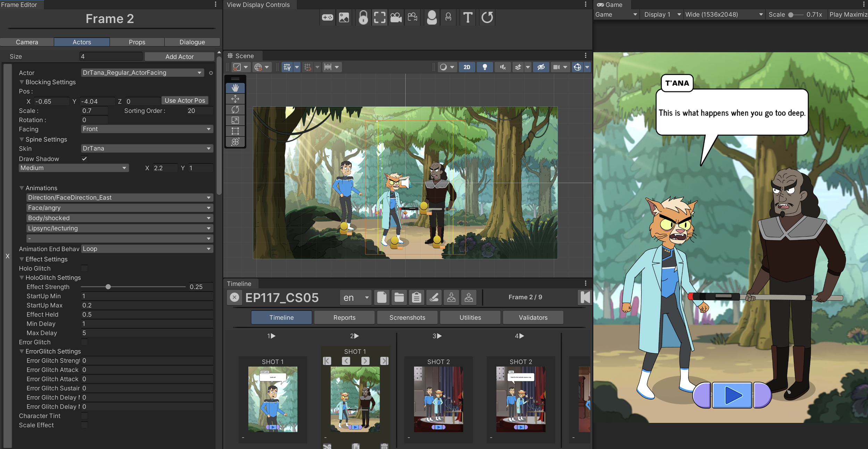Image resolution: width=868 pixels, height=449 pixels.
Task: Toggle scene lighting bulb button
Action: pyautogui.click(x=485, y=67)
